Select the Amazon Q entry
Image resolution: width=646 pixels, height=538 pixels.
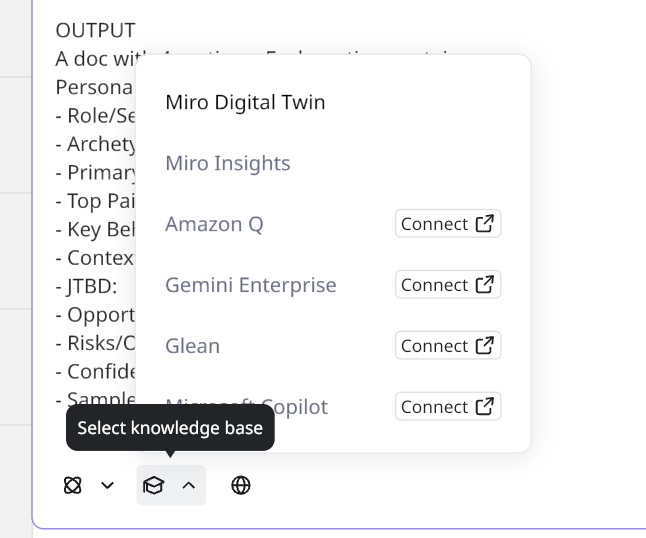coord(214,224)
